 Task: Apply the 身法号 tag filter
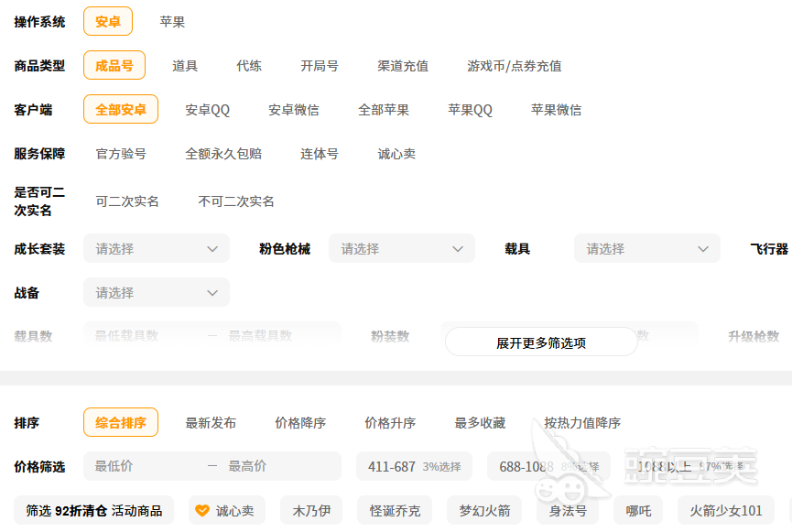click(568, 510)
